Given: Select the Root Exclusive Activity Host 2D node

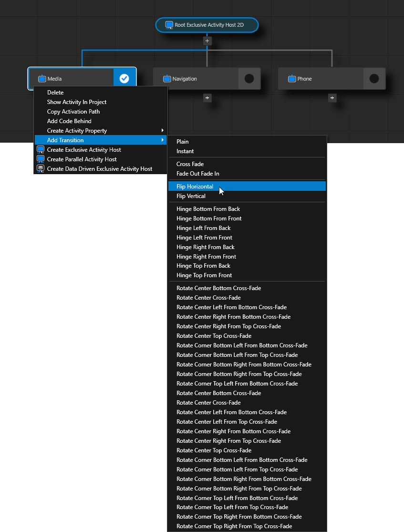Looking at the screenshot, I should (207, 25).
